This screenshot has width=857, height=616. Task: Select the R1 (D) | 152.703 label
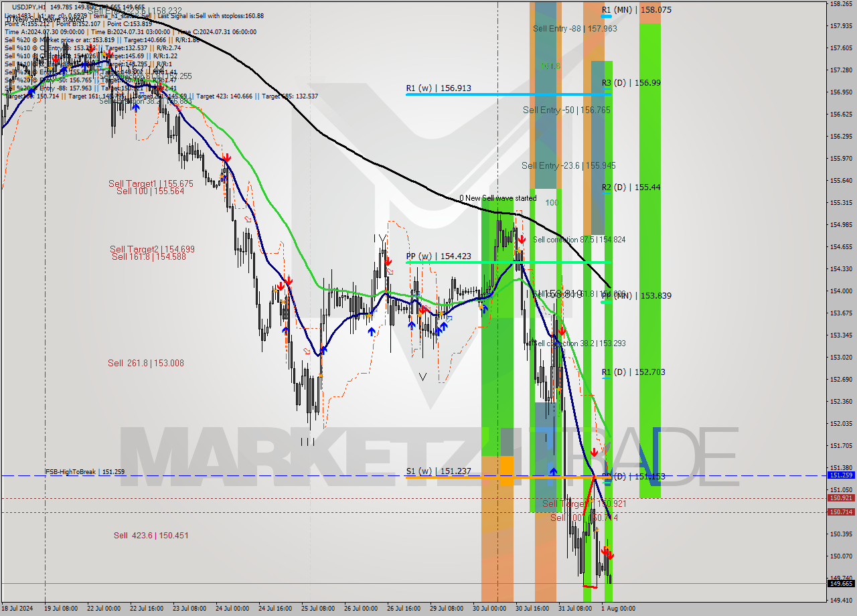click(x=633, y=372)
